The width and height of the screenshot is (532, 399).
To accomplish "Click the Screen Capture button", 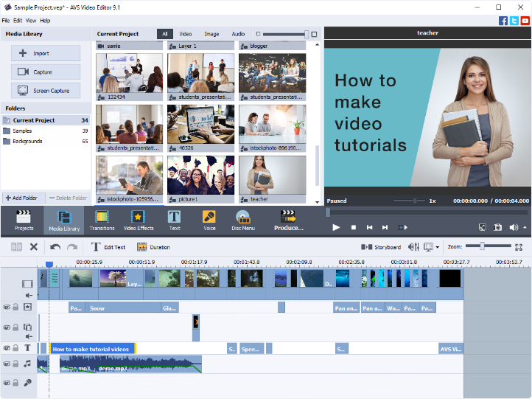I will tap(46, 91).
